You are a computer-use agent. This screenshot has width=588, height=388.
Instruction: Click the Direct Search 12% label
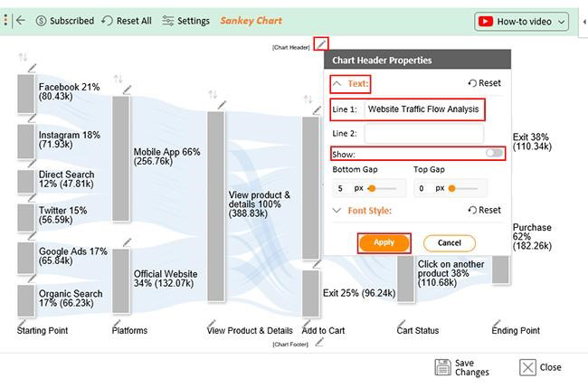[x=66, y=179]
